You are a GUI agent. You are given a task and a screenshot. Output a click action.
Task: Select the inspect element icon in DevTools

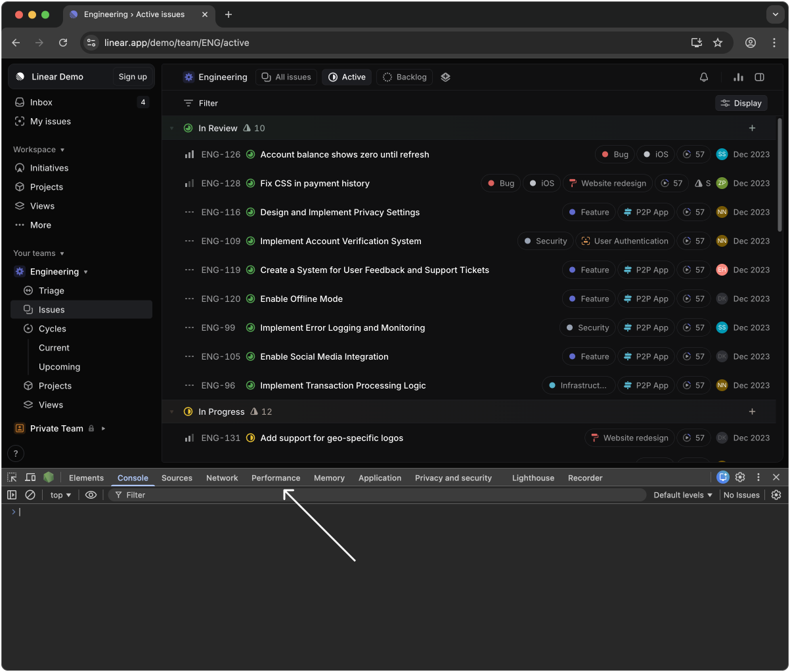point(11,477)
